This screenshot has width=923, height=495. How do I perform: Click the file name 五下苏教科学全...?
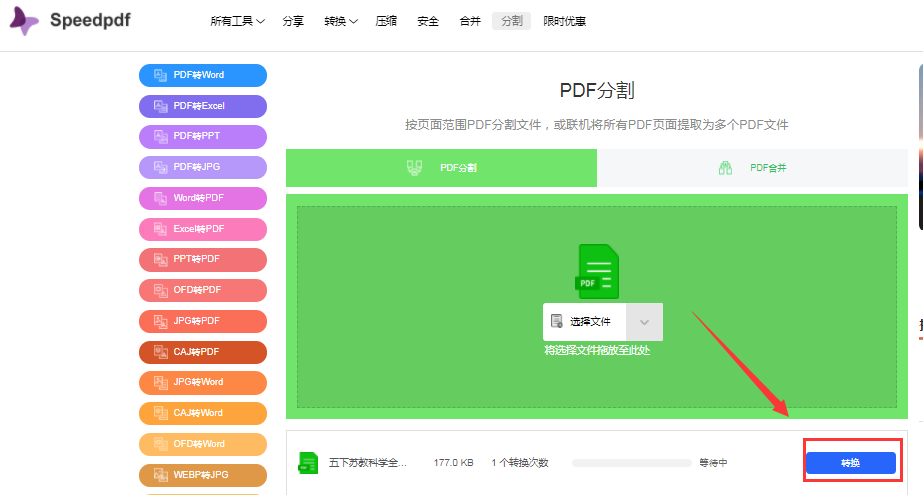tap(367, 463)
